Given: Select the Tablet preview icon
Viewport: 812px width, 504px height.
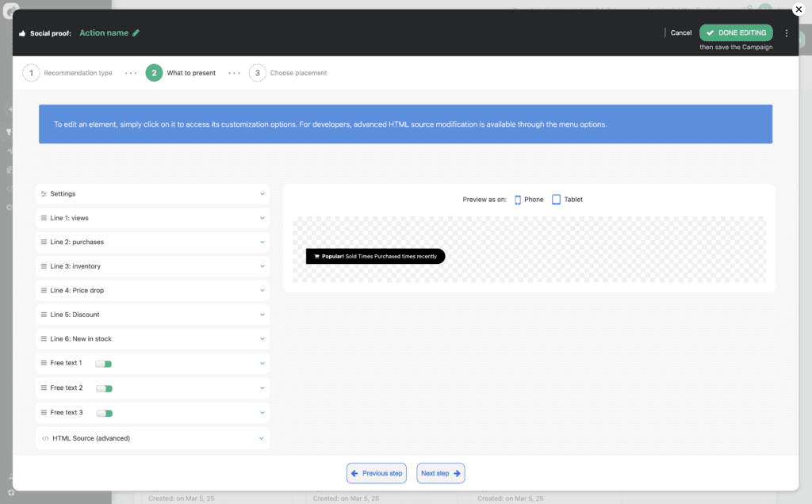Looking at the screenshot, I should coord(557,200).
